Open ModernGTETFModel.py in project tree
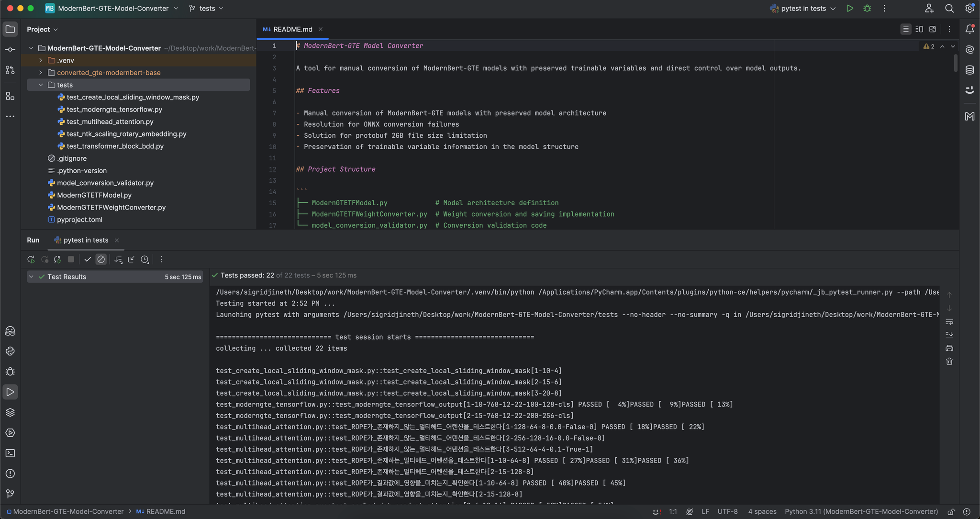 click(94, 195)
